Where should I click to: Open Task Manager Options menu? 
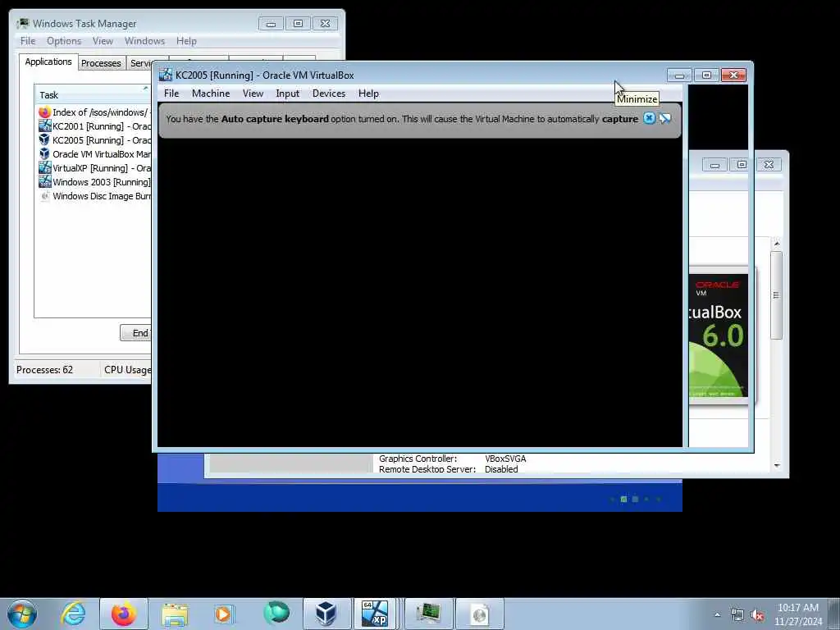pos(64,41)
